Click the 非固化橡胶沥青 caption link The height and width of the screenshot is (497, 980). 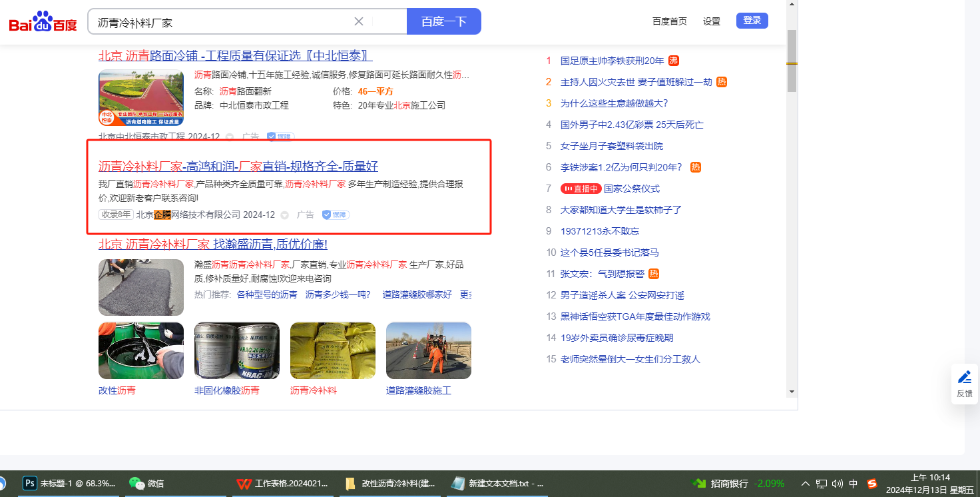pyautogui.click(x=227, y=390)
